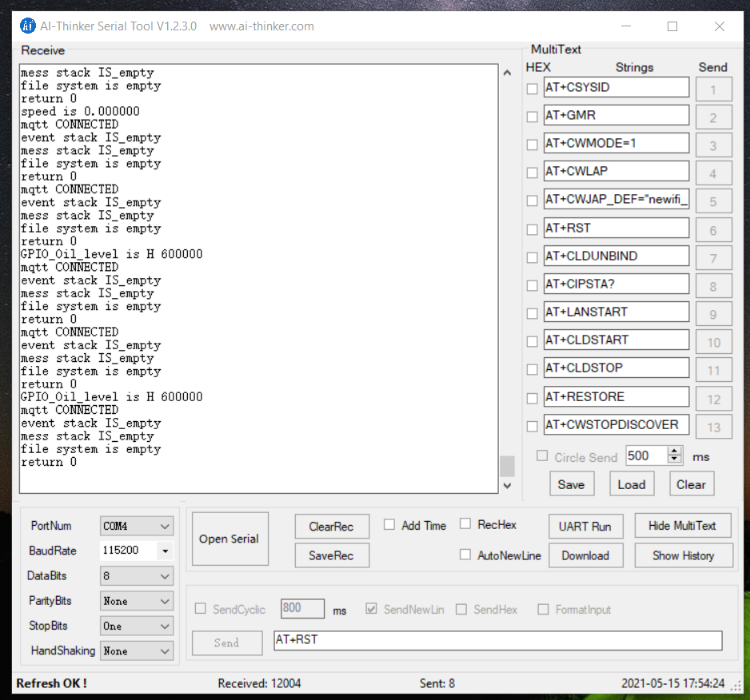The width and height of the screenshot is (750, 700).
Task: Hide the MultiText panel
Action: 683,525
